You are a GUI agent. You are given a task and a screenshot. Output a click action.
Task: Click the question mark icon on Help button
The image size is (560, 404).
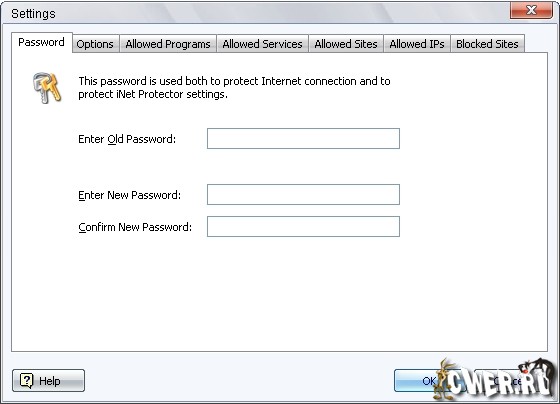point(26,380)
